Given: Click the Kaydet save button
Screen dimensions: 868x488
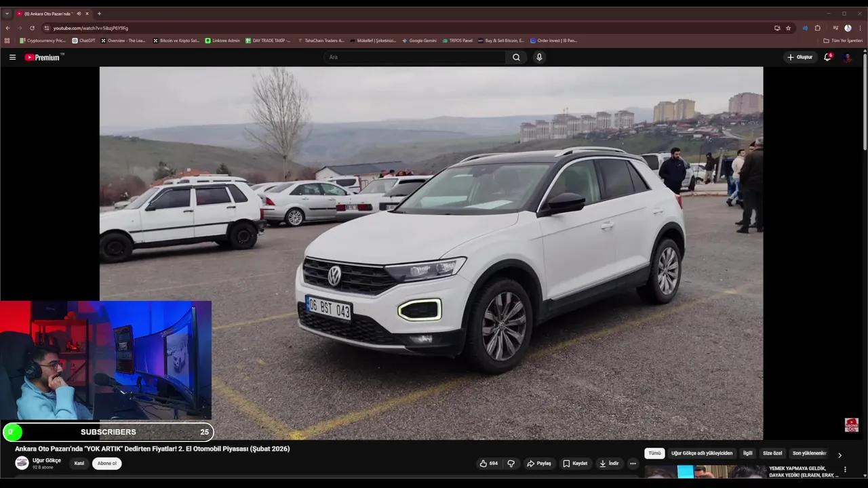Looking at the screenshot, I should 575,464.
